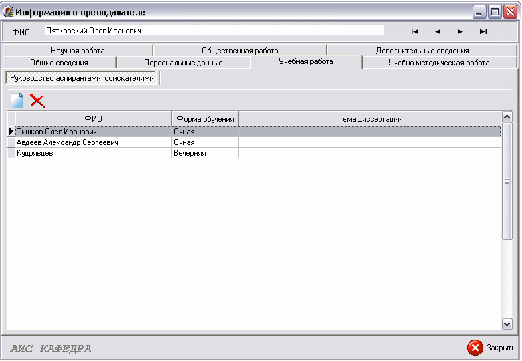Maximize the teacher information window

click(495, 13)
